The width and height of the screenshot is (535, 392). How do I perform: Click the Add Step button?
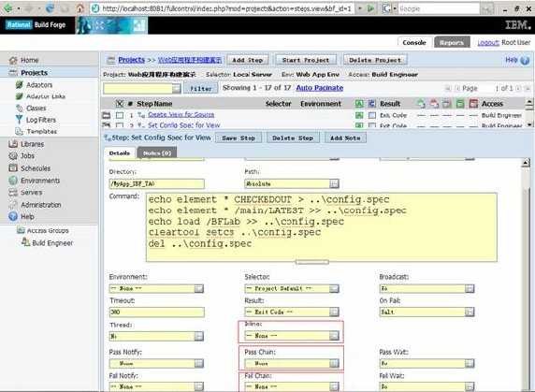point(247,61)
